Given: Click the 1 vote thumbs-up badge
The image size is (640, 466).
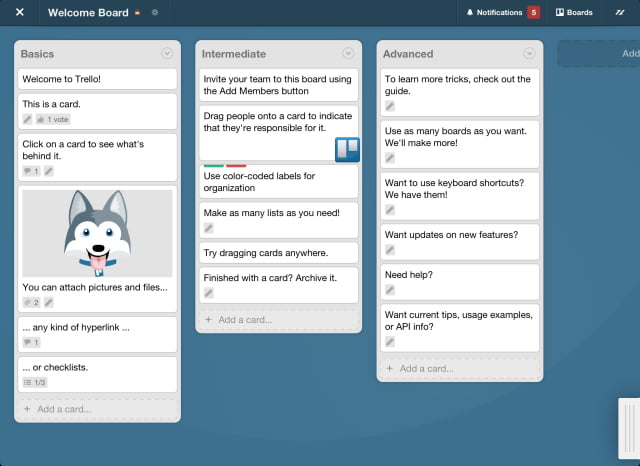Looking at the screenshot, I should [x=54, y=119].
